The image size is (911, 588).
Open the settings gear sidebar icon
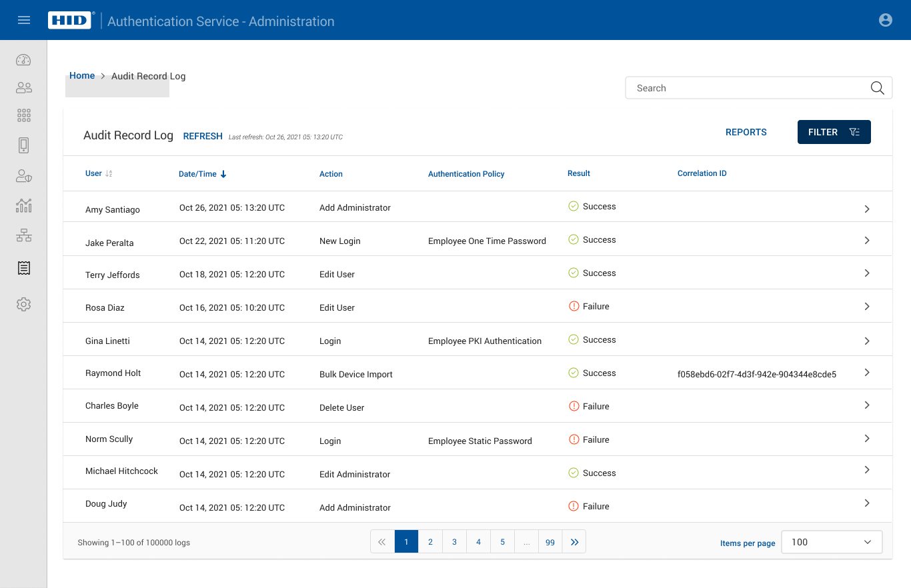point(23,304)
